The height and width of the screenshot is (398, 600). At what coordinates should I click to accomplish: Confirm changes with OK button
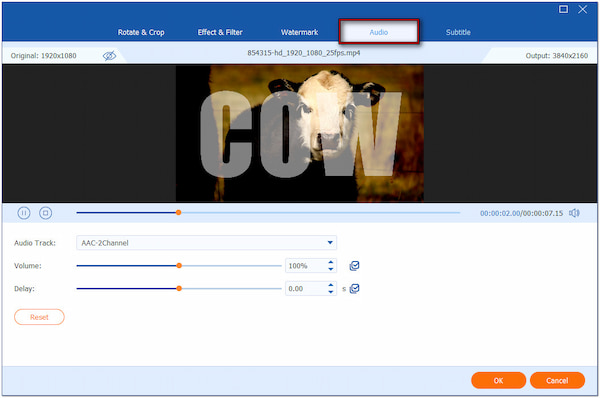pyautogui.click(x=498, y=380)
